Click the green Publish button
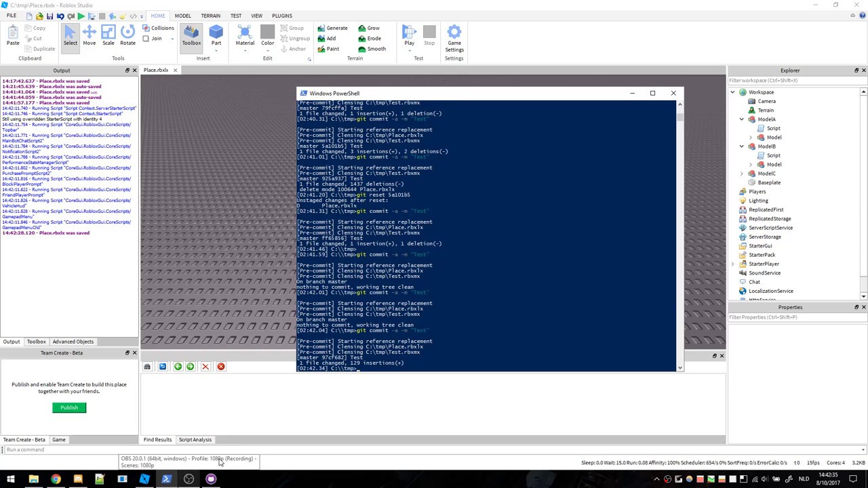The width and height of the screenshot is (868, 488). [x=69, y=407]
